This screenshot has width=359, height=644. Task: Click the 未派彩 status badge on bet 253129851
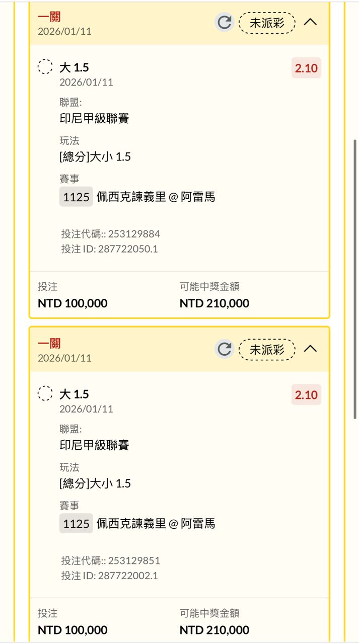[x=267, y=349]
